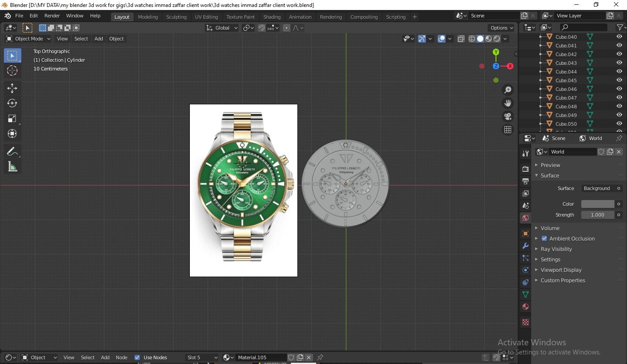627x364 pixels.
Task: Open the Object properties tab
Action: (x=526, y=234)
